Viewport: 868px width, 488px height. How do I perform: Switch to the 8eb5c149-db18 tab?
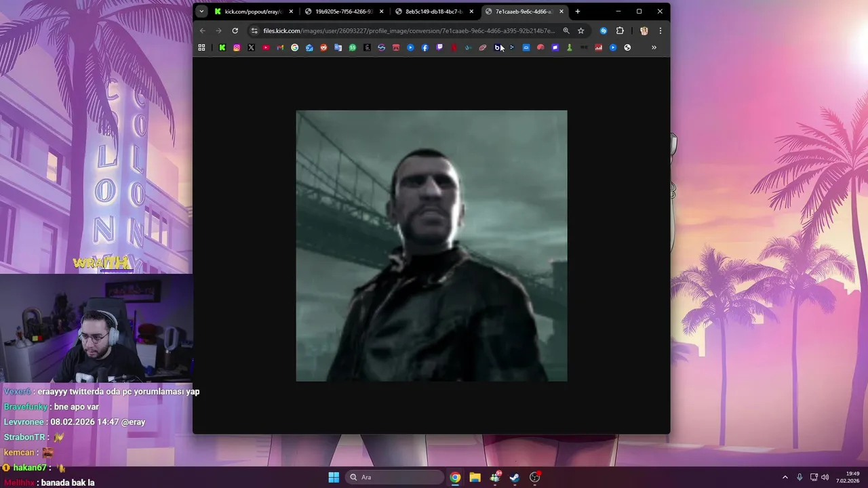[x=435, y=12]
